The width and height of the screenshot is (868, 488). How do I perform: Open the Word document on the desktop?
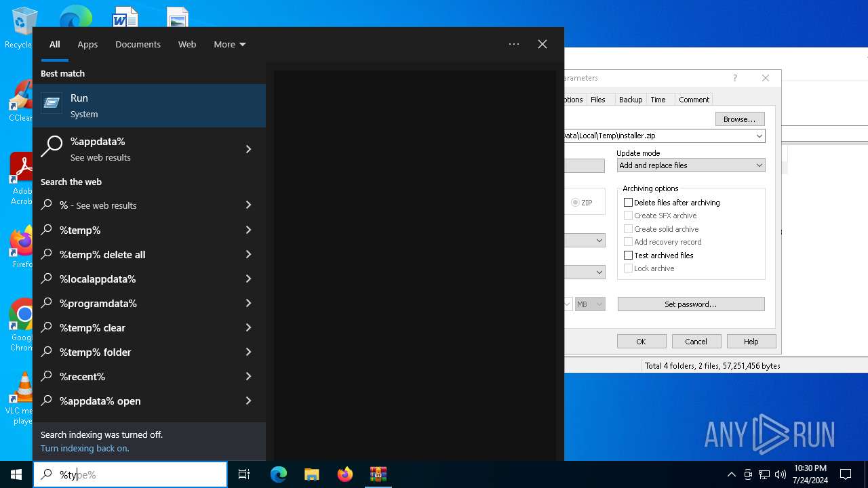click(125, 17)
